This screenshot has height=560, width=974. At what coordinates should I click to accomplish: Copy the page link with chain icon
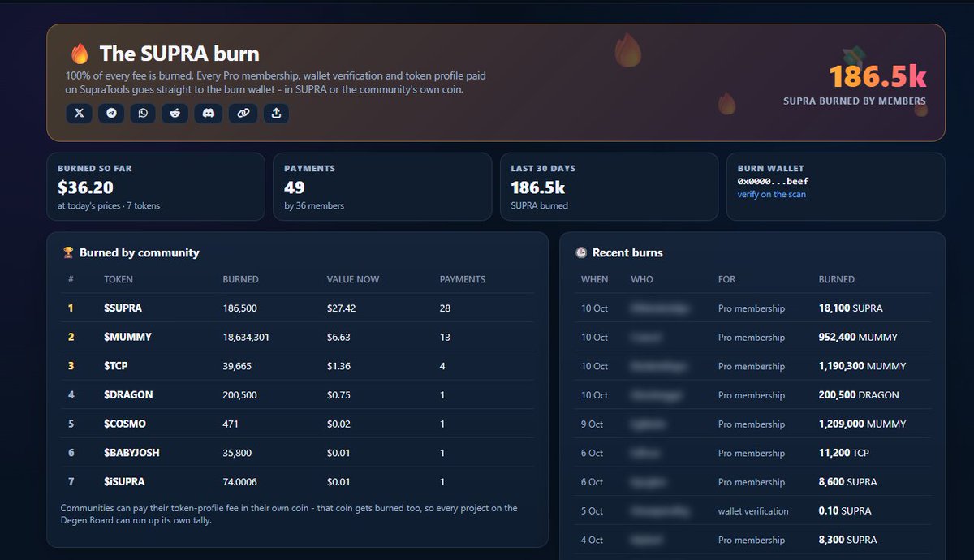click(243, 114)
